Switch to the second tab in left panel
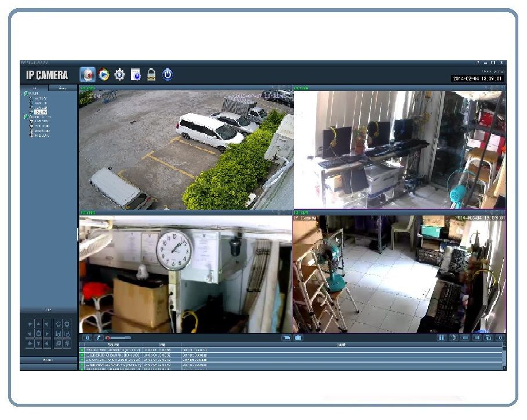Image resolution: width=527 pixels, height=420 pixels. click(63, 88)
